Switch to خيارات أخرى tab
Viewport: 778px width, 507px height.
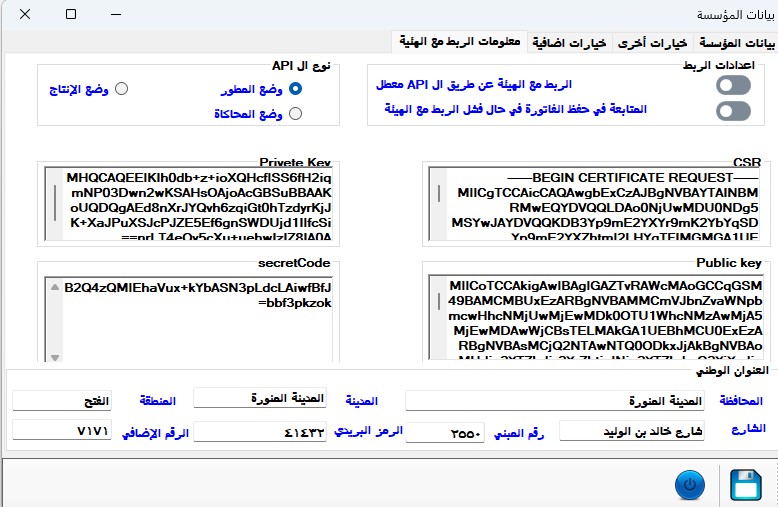pos(652,43)
